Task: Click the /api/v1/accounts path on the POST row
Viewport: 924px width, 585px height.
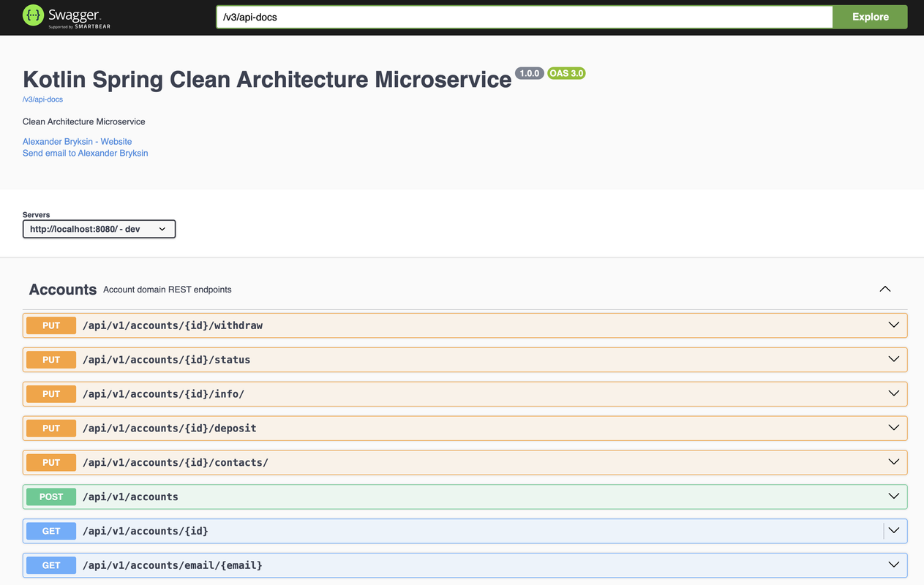Action: pos(130,497)
